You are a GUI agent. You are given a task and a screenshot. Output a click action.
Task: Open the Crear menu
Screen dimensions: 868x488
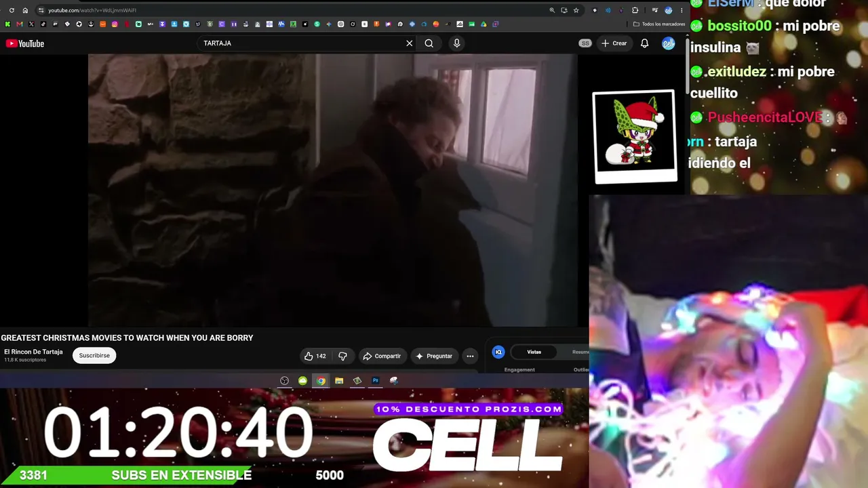point(614,43)
